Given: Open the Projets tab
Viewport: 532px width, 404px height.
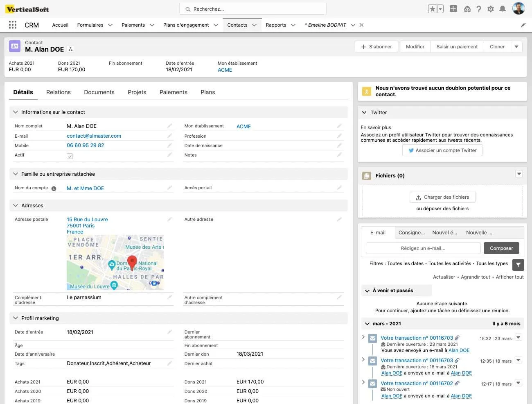Looking at the screenshot, I should coord(137,92).
